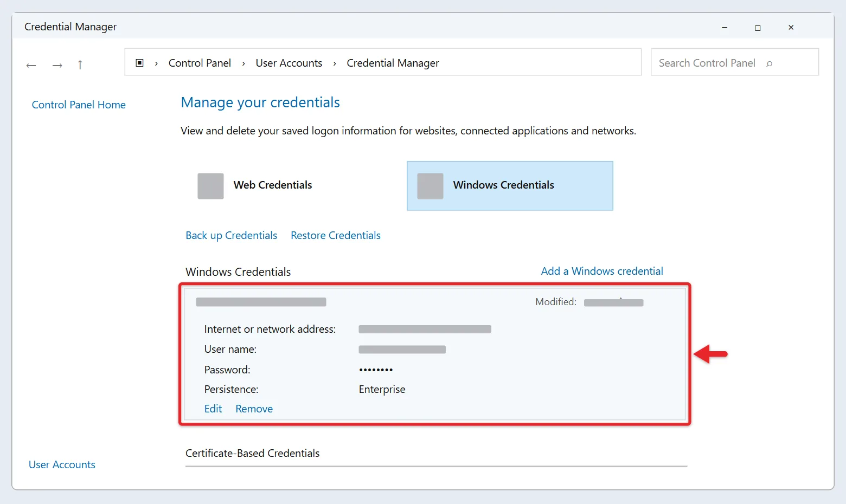Go back with the left arrow
Image resolution: width=846 pixels, height=504 pixels.
pos(31,66)
